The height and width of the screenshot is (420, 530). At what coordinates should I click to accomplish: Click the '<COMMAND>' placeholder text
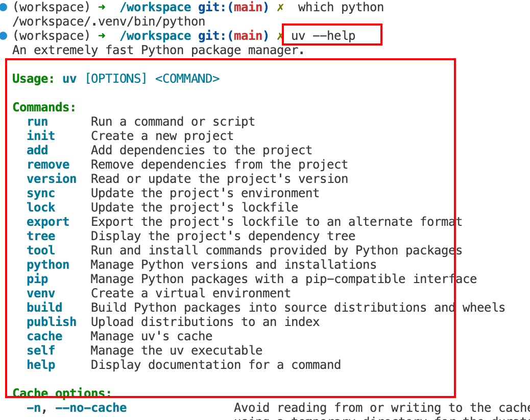point(187,79)
